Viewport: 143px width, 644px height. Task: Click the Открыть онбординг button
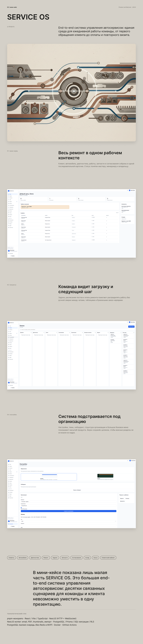point(77,490)
